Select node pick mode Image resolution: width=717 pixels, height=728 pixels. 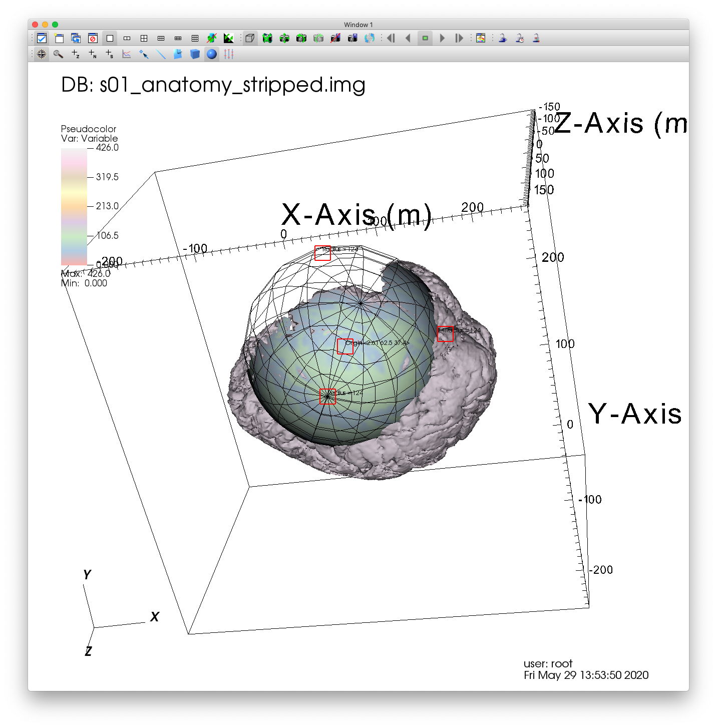[x=93, y=54]
